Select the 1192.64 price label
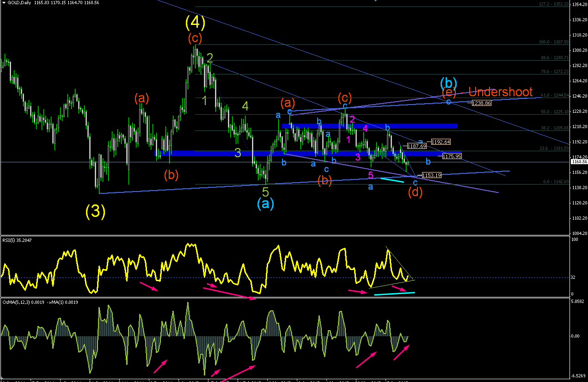588x382 pixels. pyautogui.click(x=441, y=142)
